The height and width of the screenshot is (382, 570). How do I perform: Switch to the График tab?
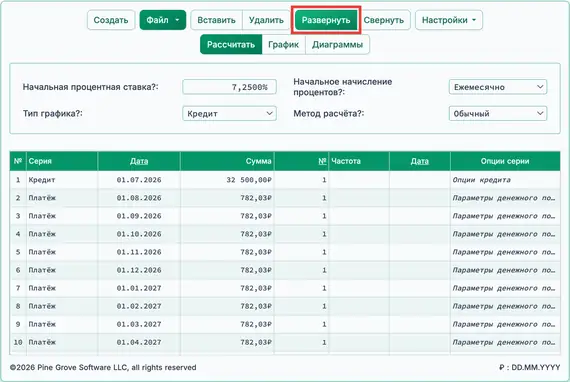click(x=284, y=45)
